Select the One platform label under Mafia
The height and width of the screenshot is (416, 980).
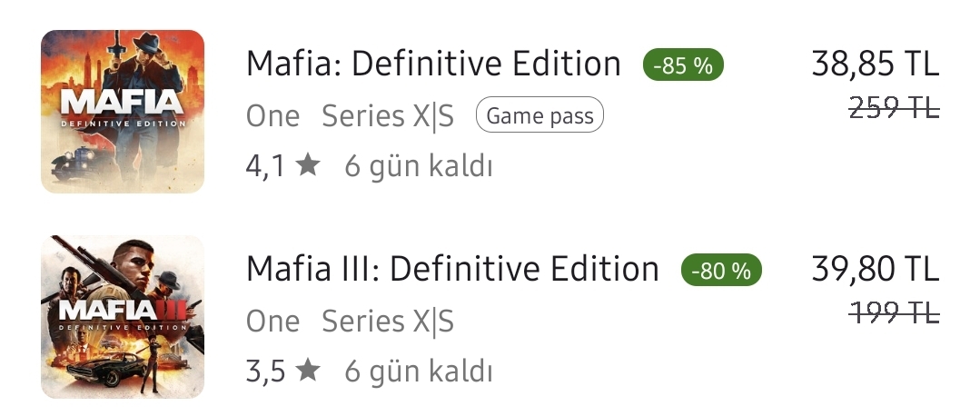tap(272, 116)
